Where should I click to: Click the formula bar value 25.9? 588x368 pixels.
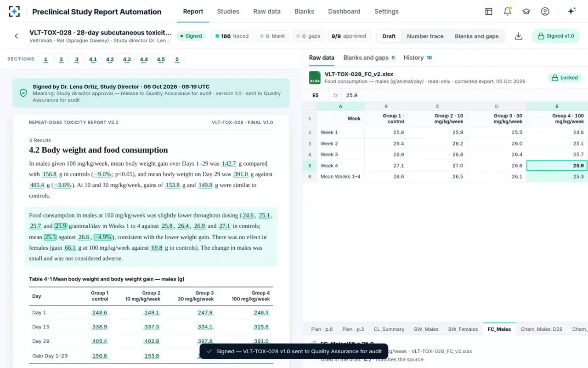(x=351, y=95)
